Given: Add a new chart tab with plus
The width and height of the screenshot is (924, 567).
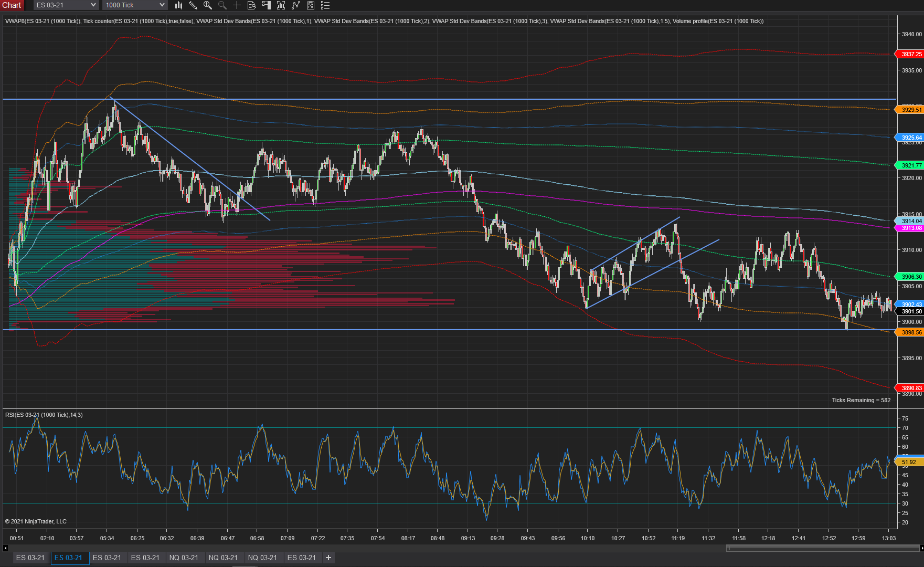Looking at the screenshot, I should coord(328,558).
